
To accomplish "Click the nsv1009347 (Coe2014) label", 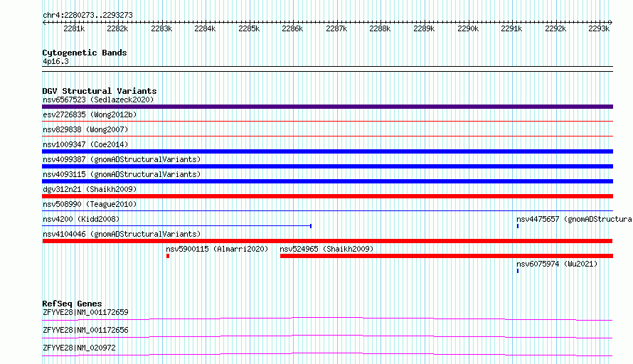I will click(85, 144).
